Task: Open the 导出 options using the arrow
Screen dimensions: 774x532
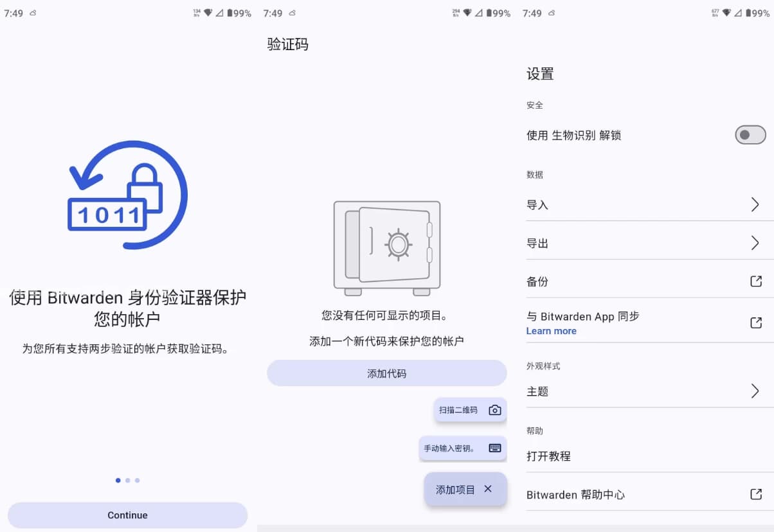Action: pyautogui.click(x=757, y=242)
